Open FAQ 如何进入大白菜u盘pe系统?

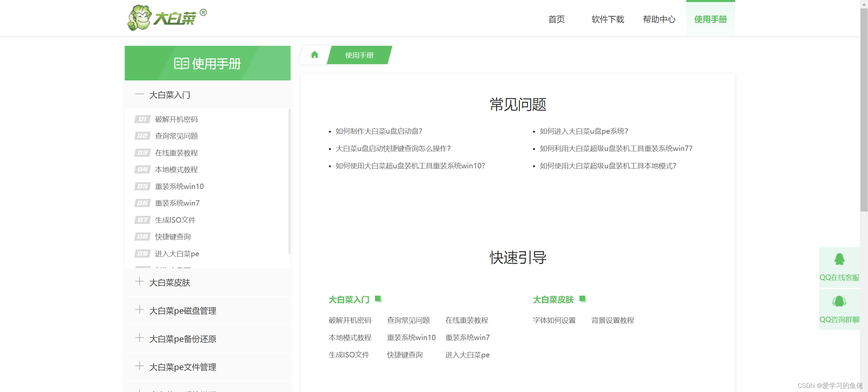click(x=584, y=131)
